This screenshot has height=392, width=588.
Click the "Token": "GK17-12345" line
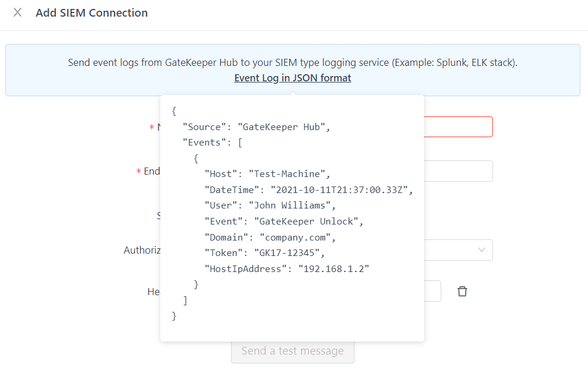click(x=265, y=253)
